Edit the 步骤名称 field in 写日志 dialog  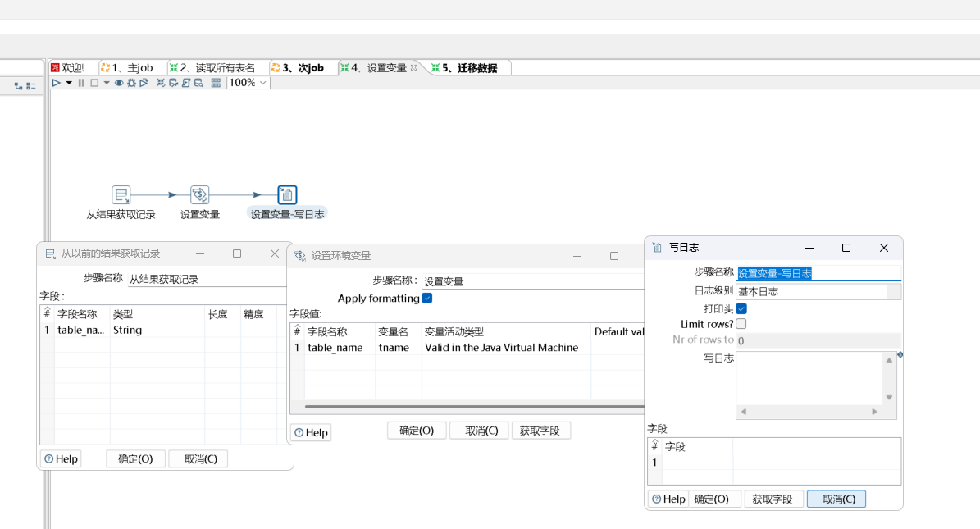818,273
